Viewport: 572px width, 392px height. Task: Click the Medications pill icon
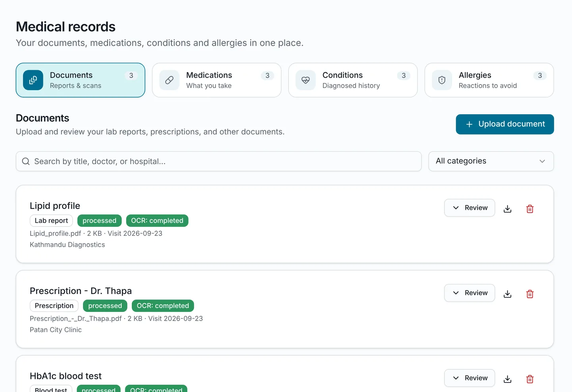point(169,80)
